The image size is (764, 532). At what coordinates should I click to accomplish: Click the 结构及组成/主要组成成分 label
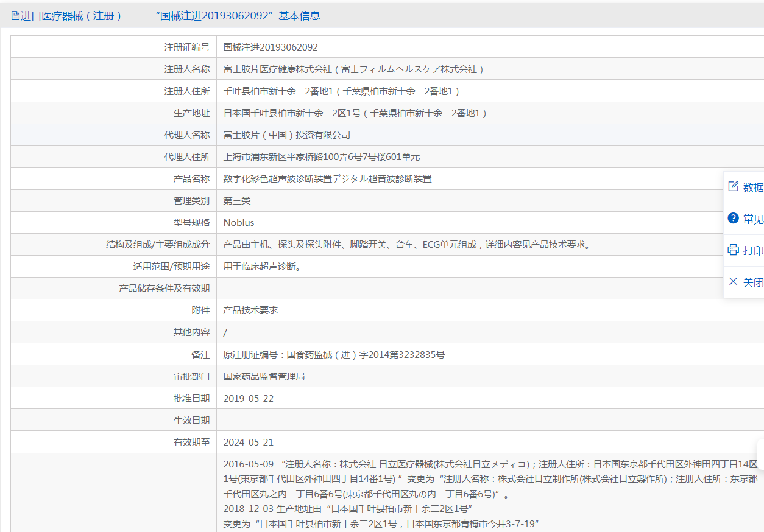[158, 245]
